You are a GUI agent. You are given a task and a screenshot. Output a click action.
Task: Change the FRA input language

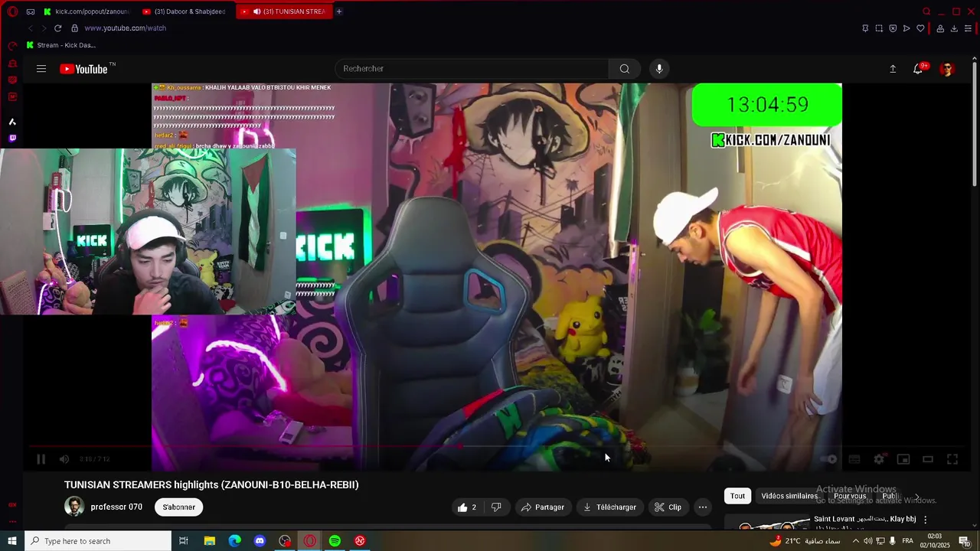point(908,541)
